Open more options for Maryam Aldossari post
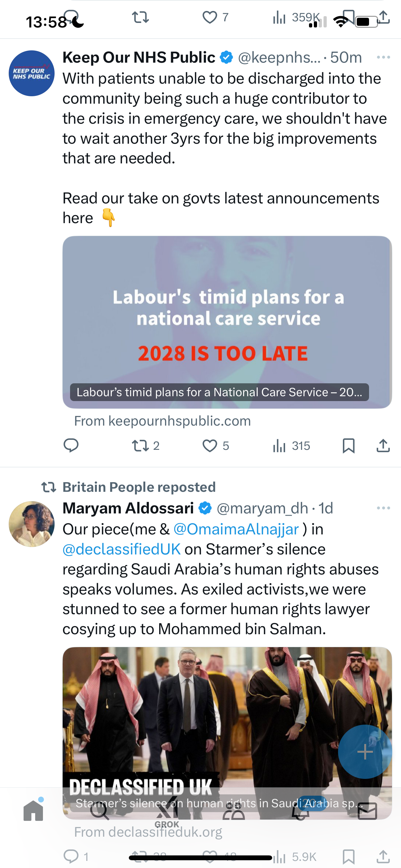This screenshot has height=868, width=401. click(x=384, y=508)
